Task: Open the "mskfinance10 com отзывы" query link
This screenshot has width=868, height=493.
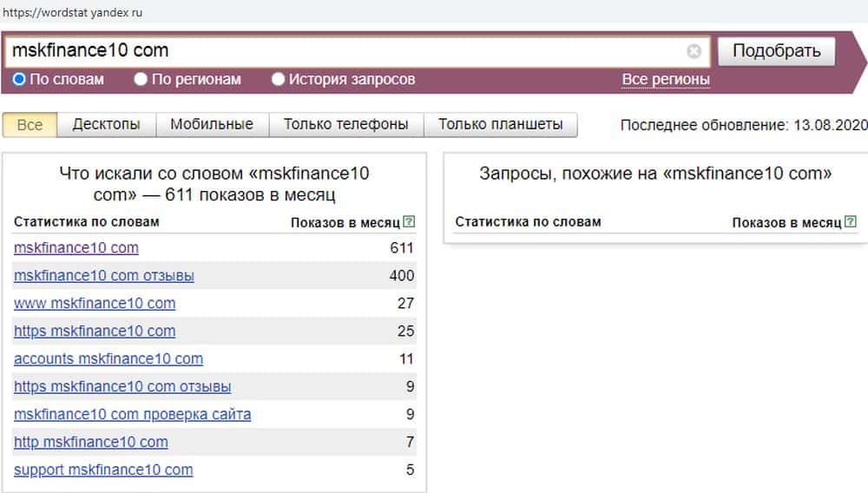Action: point(104,276)
